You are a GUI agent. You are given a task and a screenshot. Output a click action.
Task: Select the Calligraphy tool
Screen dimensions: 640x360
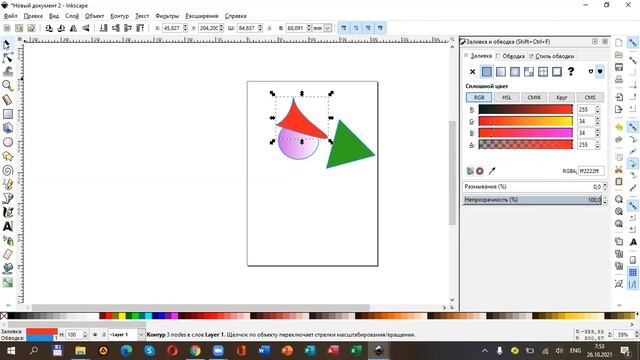7,212
